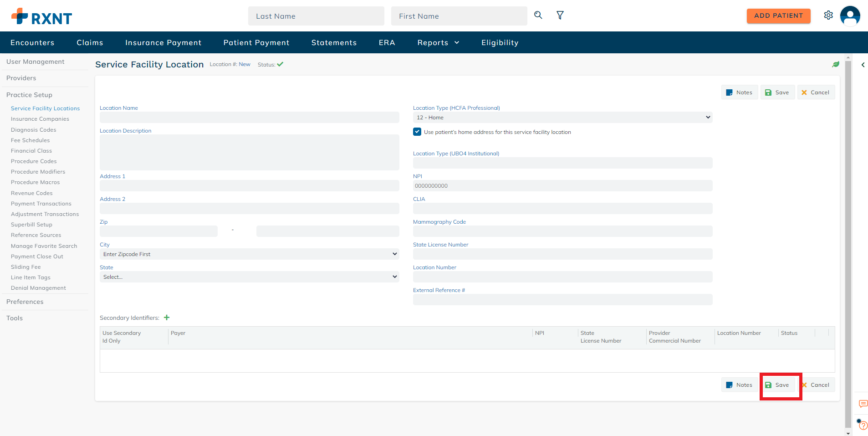Click the top Cancel button
This screenshot has height=436, width=868.
(x=816, y=92)
